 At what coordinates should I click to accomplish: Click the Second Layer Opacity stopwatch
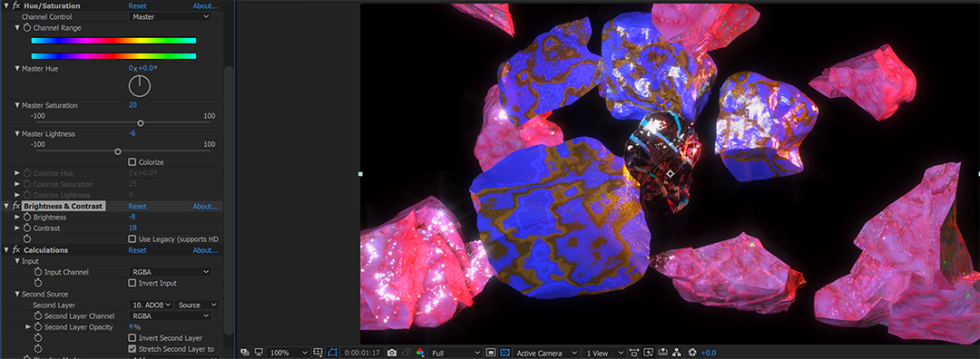37,326
